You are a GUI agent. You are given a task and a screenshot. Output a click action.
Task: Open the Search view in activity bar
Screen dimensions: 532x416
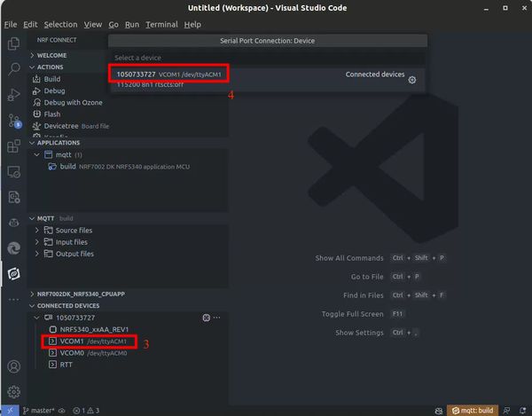click(14, 69)
